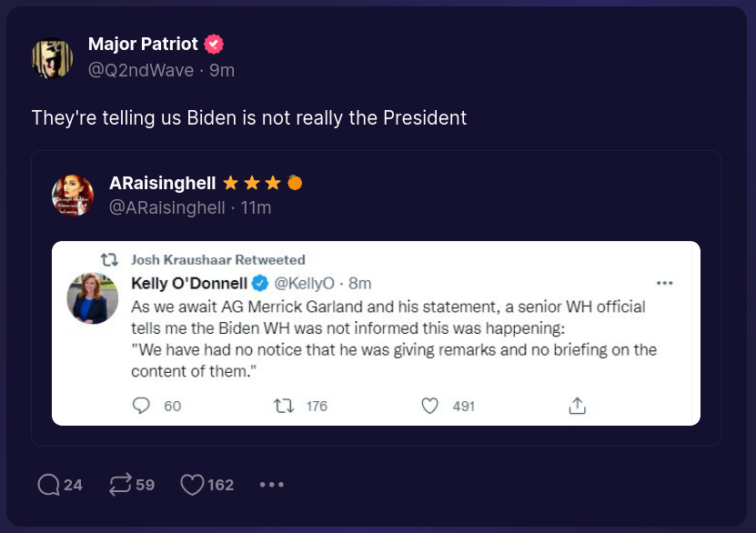
Task: Open the ellipsis menu on Kelly O'Donnell's tweet
Action: click(664, 283)
